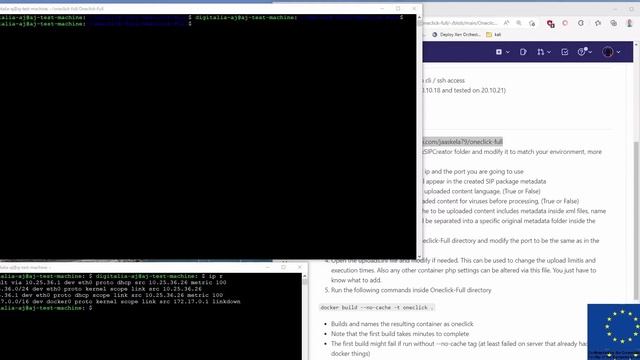This screenshot has height=360, width=640.
Task: Maximize the lower terminal window
Action: (284, 267)
